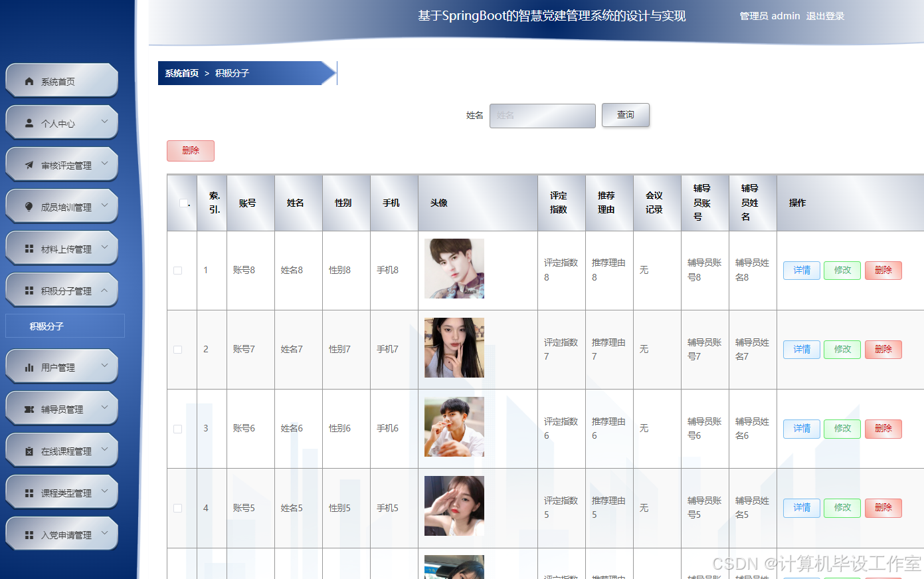Toggle the select-all checkbox in table header
Viewport: 924px width, 579px height.
pos(183,203)
